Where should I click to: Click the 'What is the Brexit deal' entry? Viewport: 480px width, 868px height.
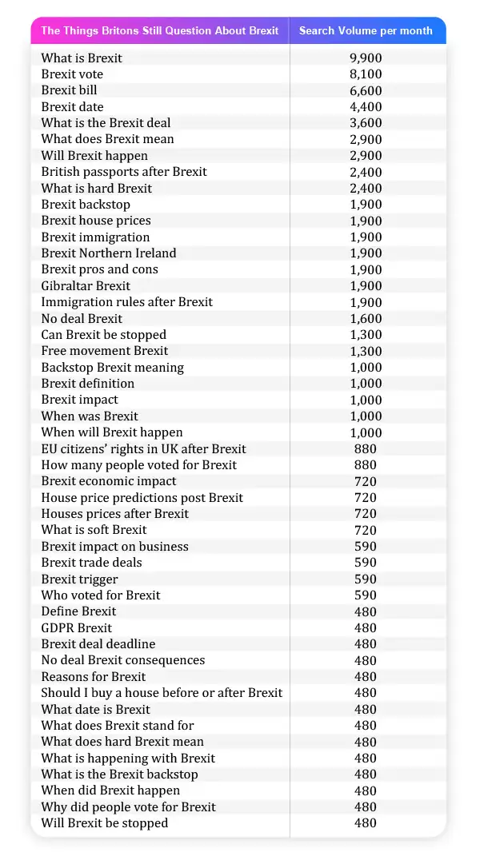point(106,123)
